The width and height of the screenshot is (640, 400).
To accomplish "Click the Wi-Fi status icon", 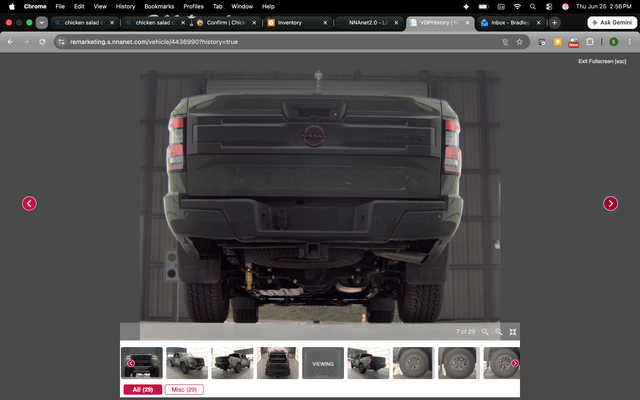I will [x=517, y=7].
